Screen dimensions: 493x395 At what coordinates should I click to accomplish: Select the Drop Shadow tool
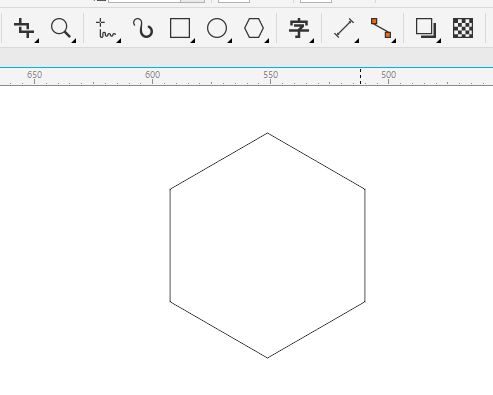(x=426, y=28)
